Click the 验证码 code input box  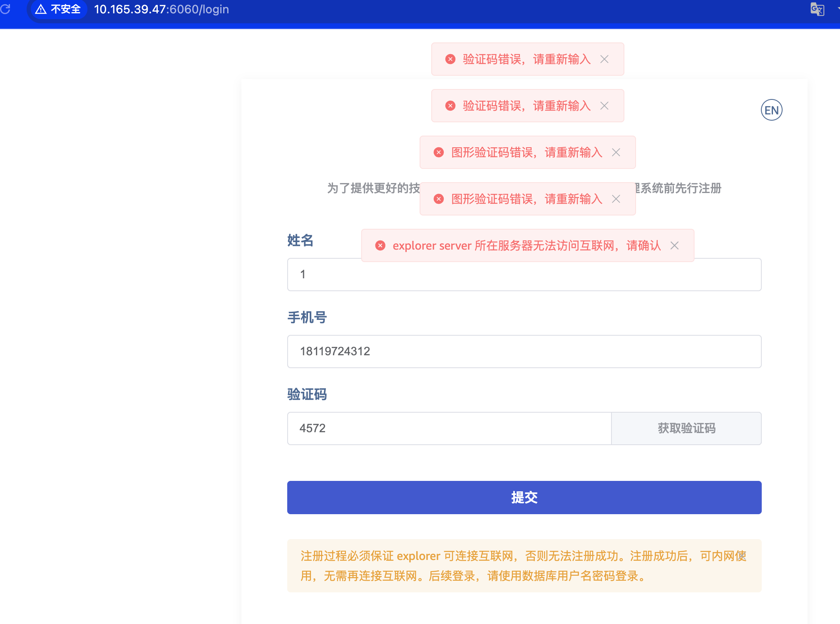[x=449, y=428]
